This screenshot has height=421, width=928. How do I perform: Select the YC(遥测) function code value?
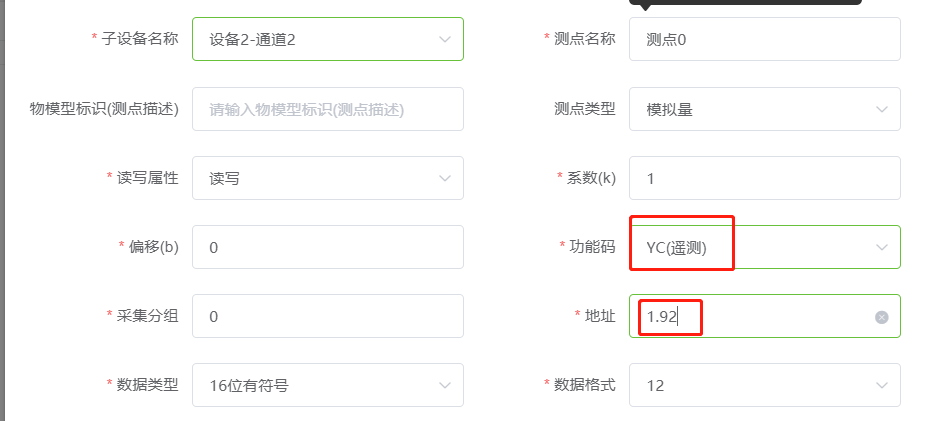[x=765, y=247]
